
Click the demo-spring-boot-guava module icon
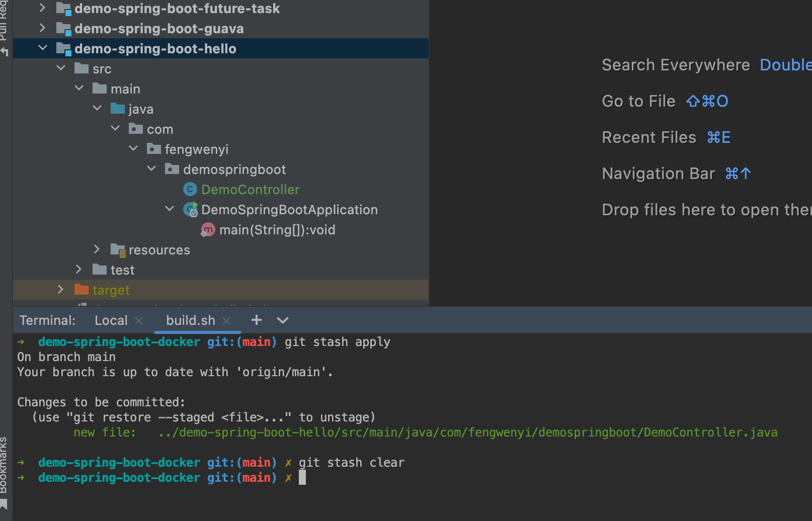pos(63,29)
